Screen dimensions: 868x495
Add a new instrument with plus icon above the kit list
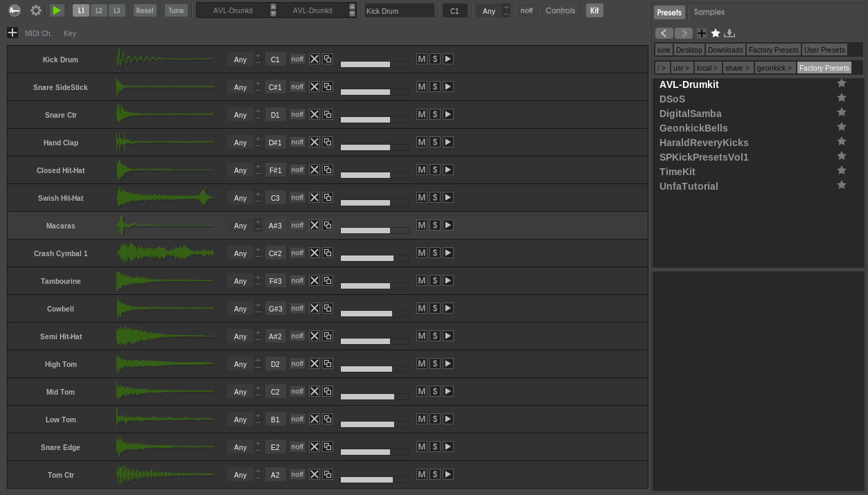(12, 33)
